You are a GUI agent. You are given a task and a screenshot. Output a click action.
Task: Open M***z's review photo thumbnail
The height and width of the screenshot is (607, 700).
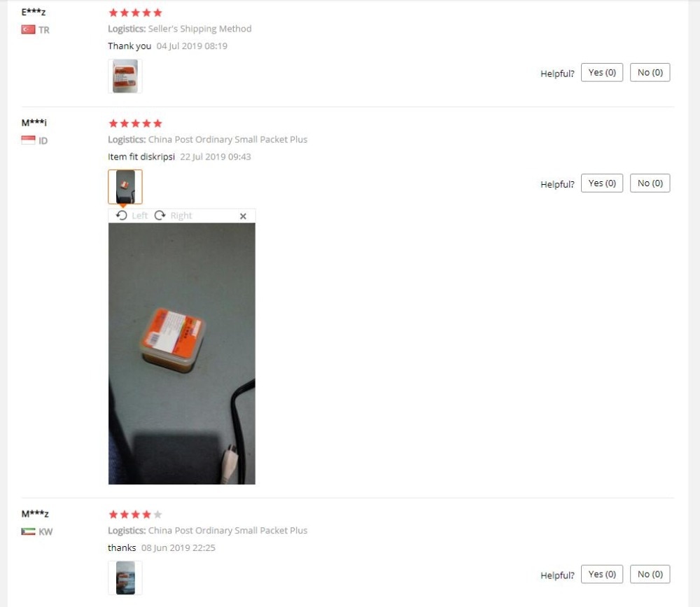pos(125,578)
